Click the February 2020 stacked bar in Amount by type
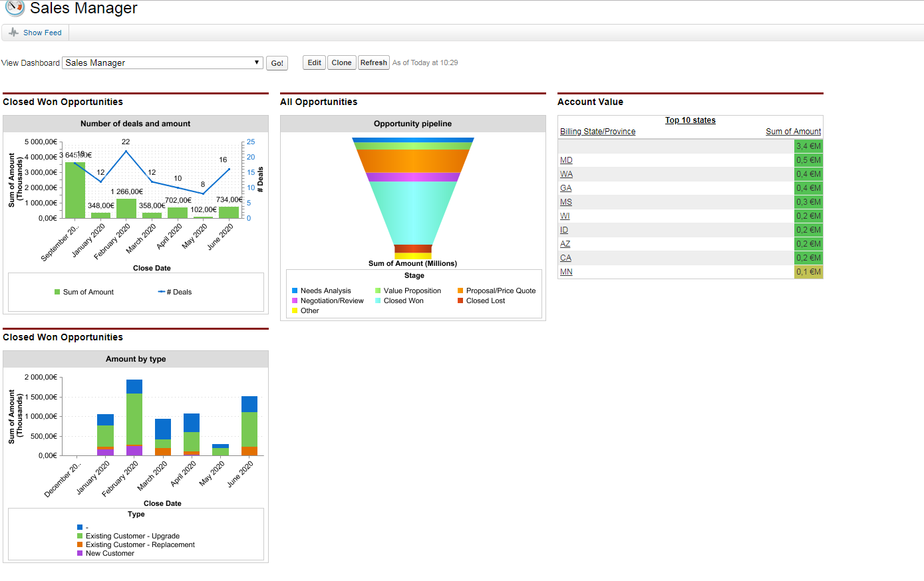924x581 pixels. pos(134,417)
